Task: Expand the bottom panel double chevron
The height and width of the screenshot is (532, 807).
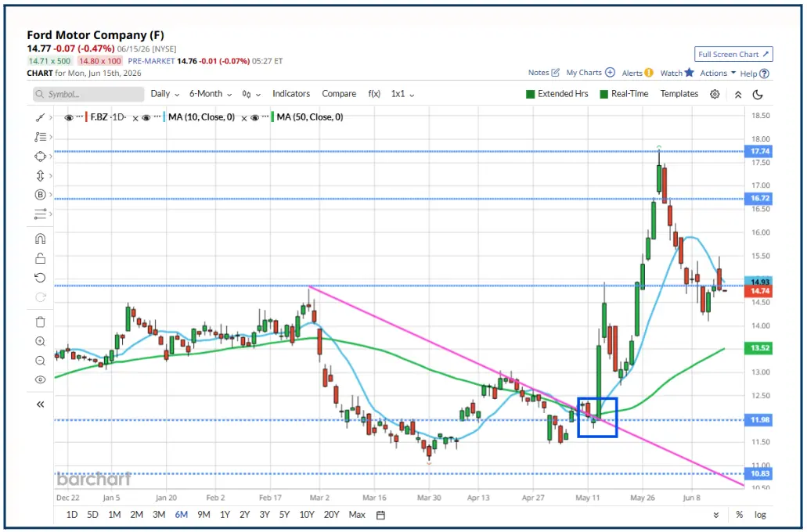Action: (x=715, y=515)
